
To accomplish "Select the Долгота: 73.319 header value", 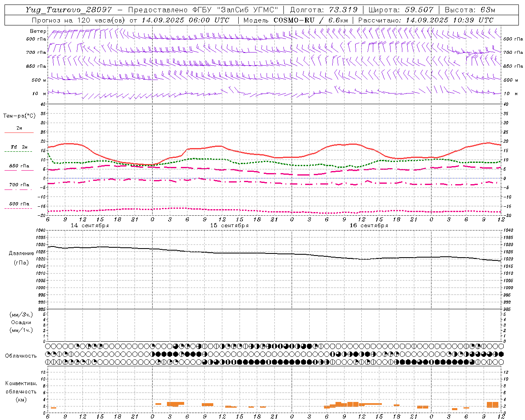I will tap(324, 10).
